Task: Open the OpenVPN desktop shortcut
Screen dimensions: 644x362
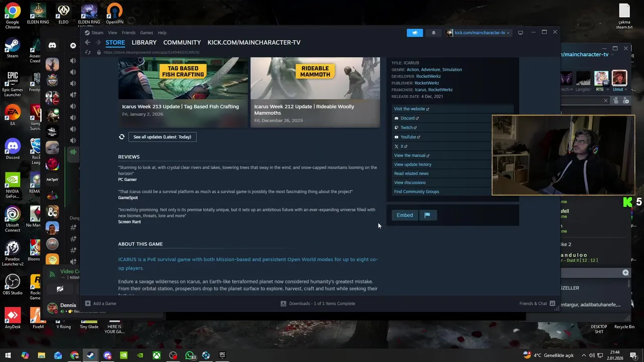Action: pos(114,14)
